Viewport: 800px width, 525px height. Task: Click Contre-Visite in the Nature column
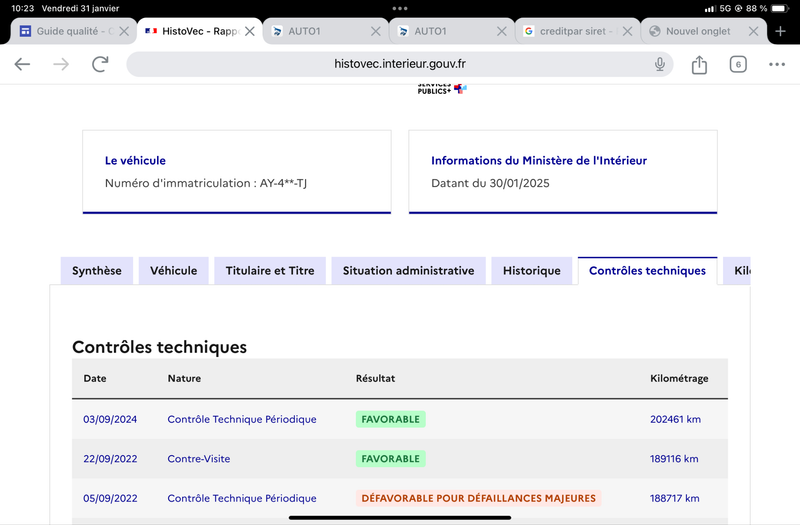(x=198, y=459)
